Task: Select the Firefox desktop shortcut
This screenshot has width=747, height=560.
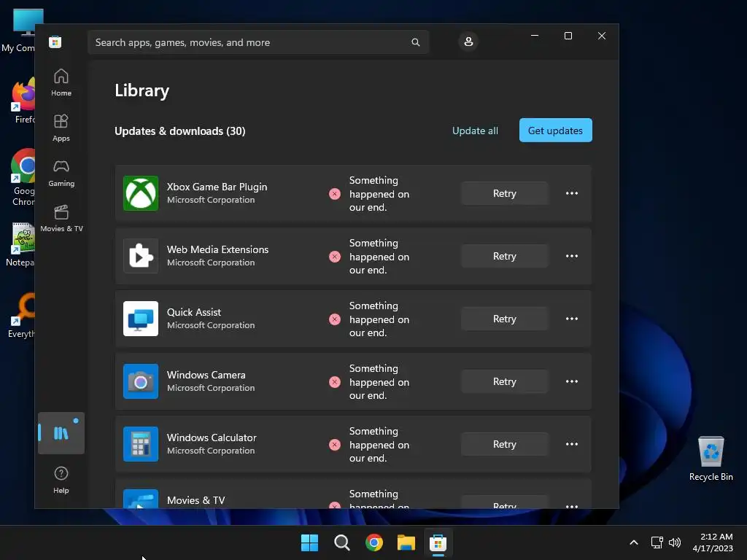Action: pyautogui.click(x=24, y=101)
